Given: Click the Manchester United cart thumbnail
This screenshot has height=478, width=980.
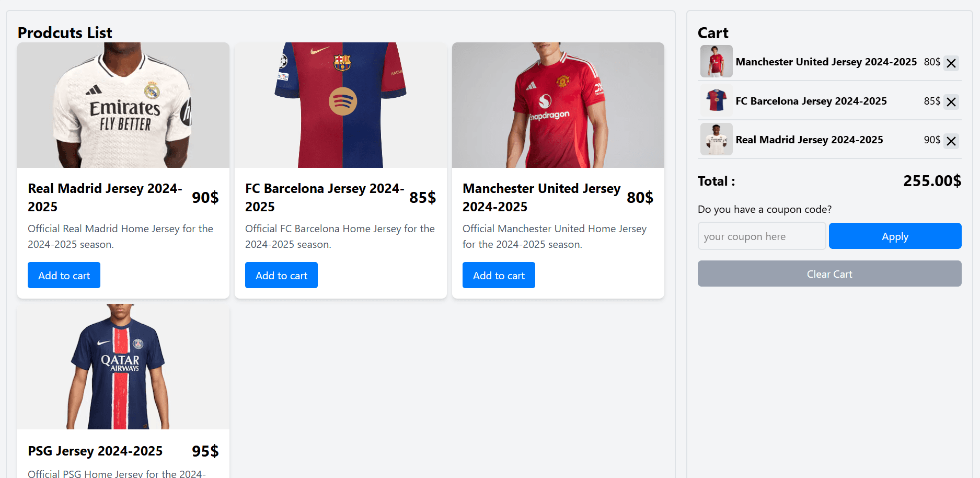Looking at the screenshot, I should (716, 61).
